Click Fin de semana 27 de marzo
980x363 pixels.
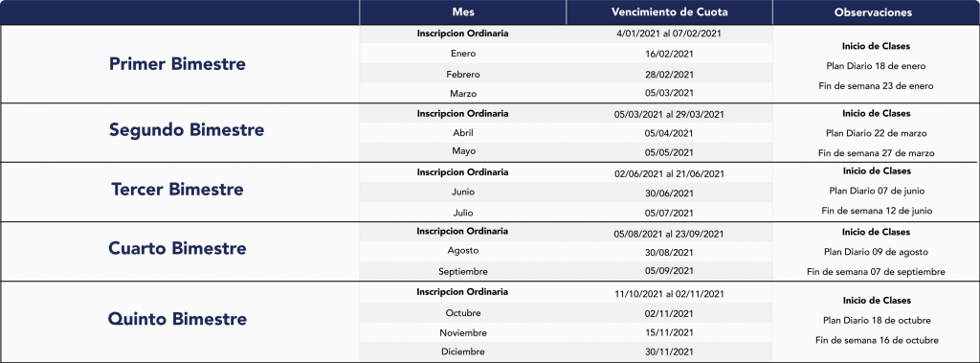[x=877, y=152]
